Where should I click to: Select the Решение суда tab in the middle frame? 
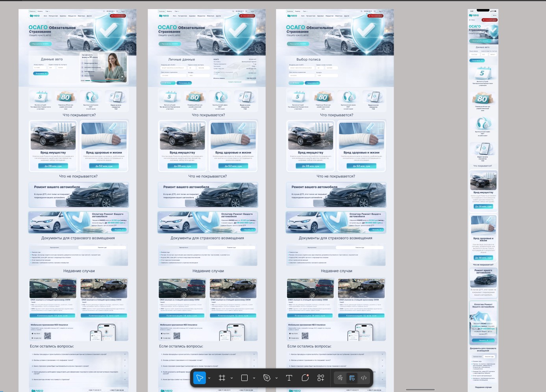click(x=231, y=248)
